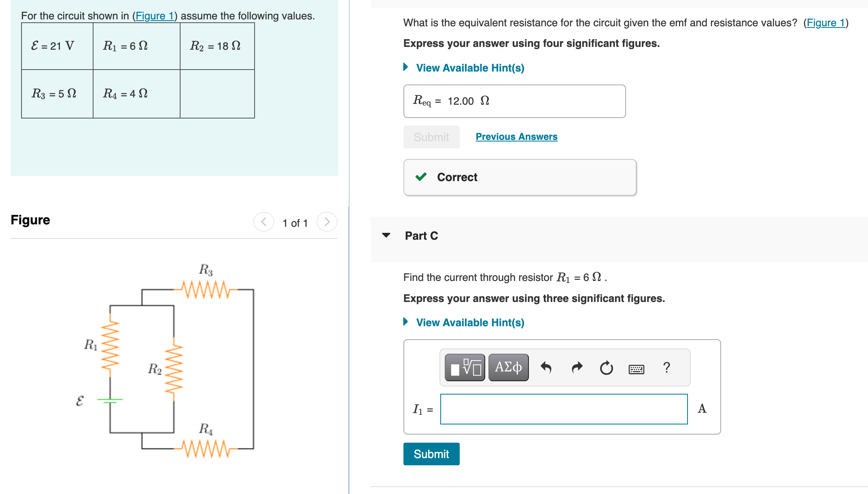Submit the answer for Part C

click(x=431, y=454)
